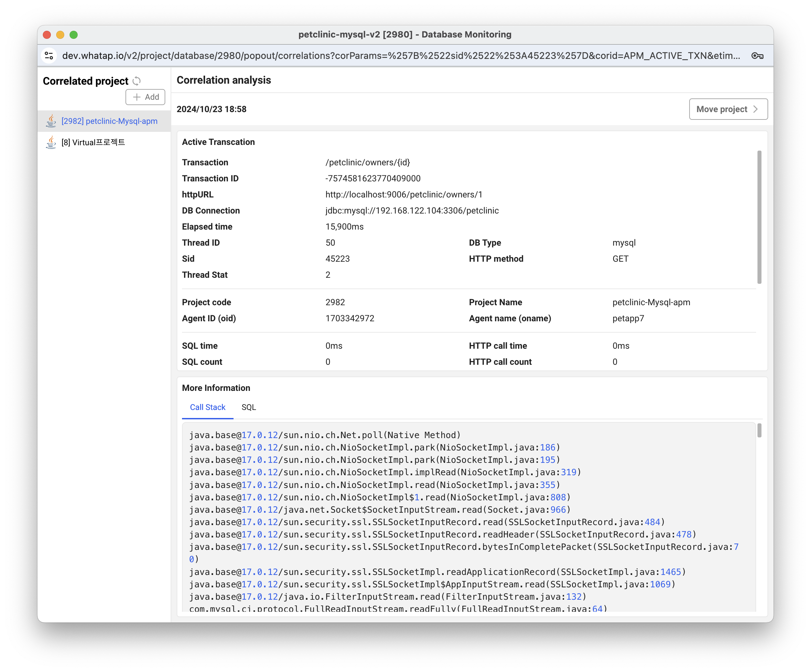Viewport: 811px width, 672px height.
Task: Click the SSLSocketInputRecord.readHeader stack line
Action: point(443,534)
